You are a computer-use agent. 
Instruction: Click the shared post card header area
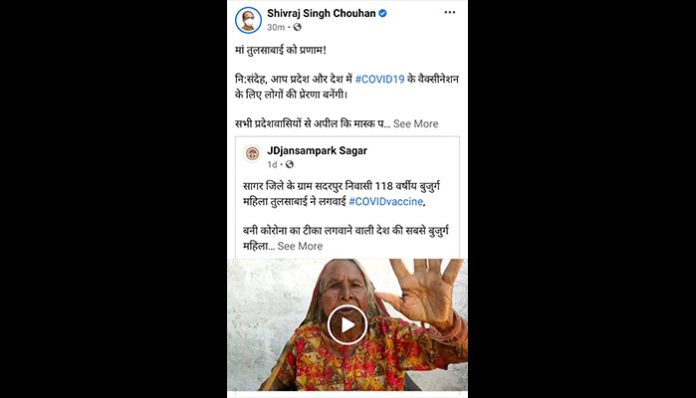pyautogui.click(x=348, y=157)
